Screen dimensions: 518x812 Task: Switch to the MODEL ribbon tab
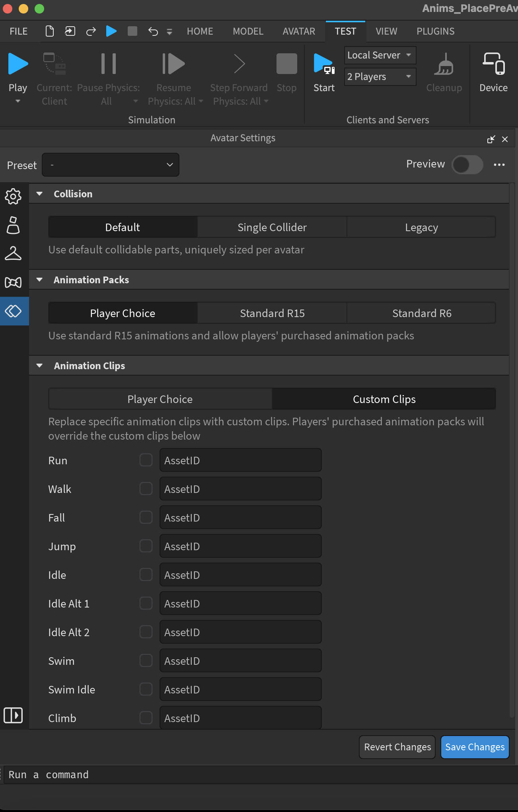[x=248, y=31]
